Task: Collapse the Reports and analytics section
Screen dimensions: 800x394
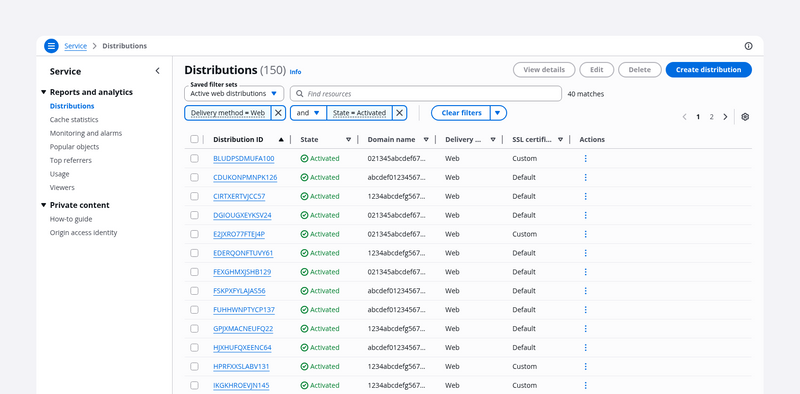Action: point(44,92)
